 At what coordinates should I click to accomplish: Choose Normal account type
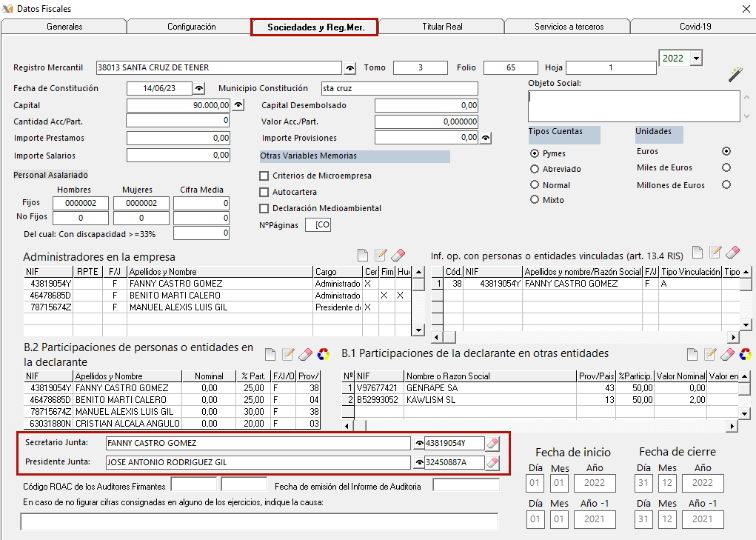534,184
